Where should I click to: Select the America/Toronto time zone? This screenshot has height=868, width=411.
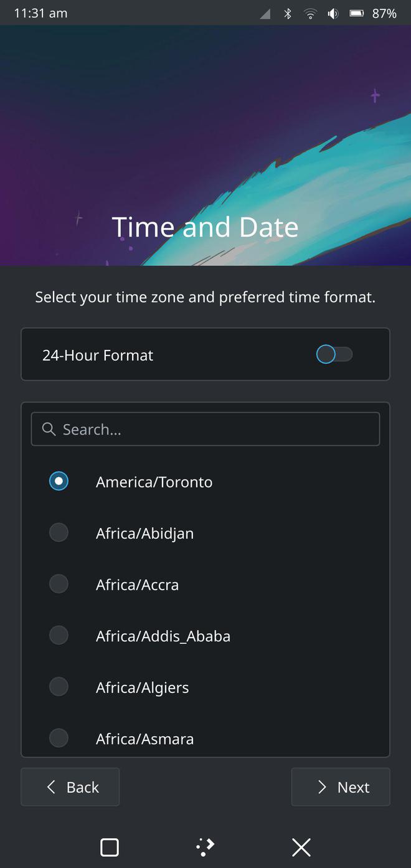coord(59,481)
